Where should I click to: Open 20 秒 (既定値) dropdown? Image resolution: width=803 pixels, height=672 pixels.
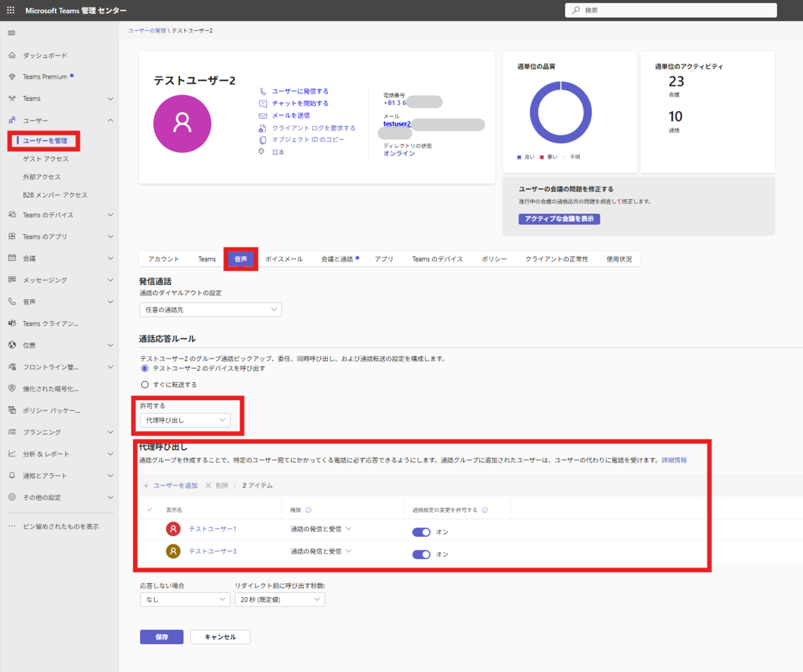[280, 600]
